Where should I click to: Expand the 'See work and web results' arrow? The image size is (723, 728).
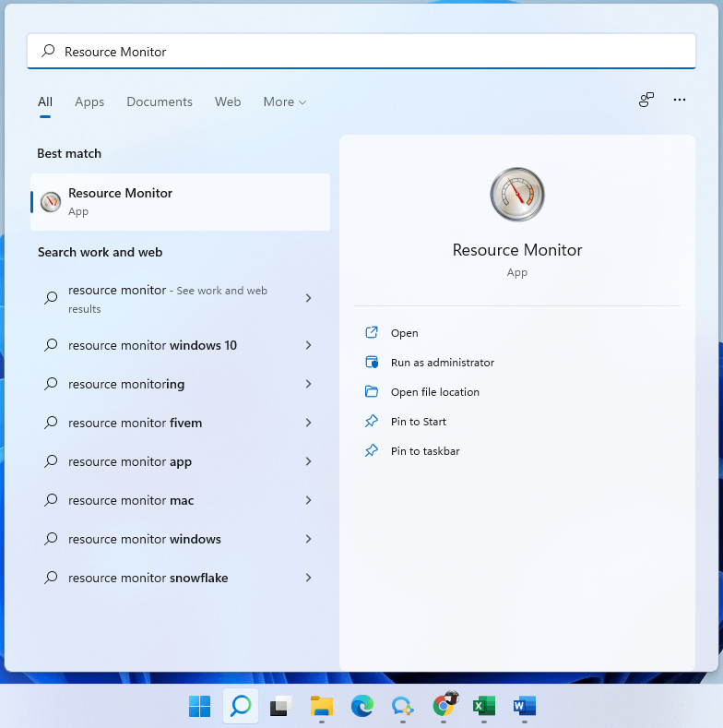pos(308,298)
